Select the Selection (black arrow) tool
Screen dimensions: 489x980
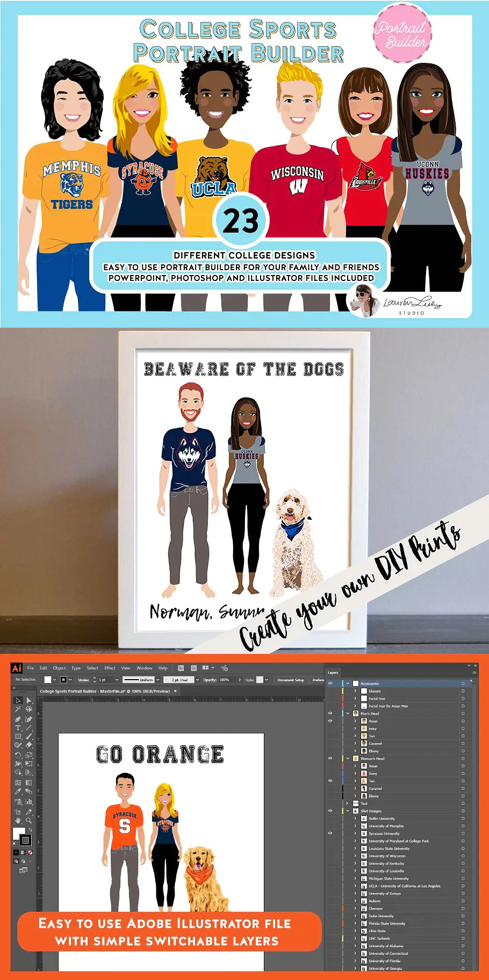pyautogui.click(x=18, y=700)
